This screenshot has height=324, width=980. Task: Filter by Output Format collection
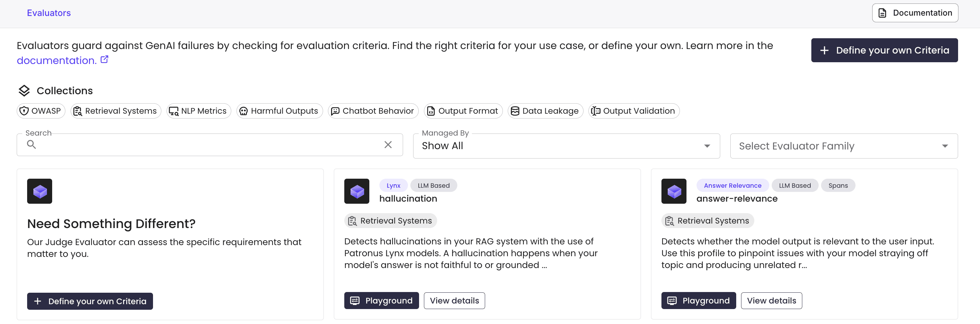tap(463, 111)
